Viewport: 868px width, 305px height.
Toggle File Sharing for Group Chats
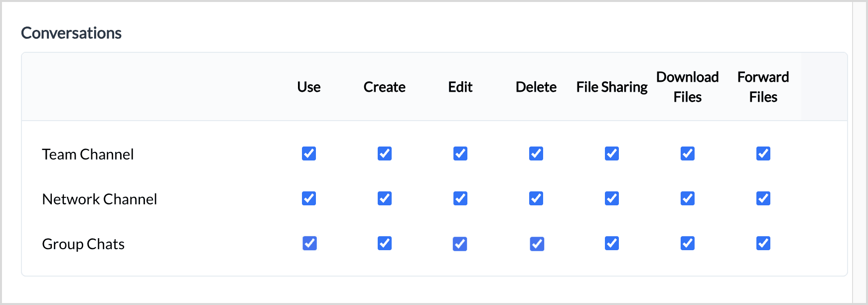[612, 243]
